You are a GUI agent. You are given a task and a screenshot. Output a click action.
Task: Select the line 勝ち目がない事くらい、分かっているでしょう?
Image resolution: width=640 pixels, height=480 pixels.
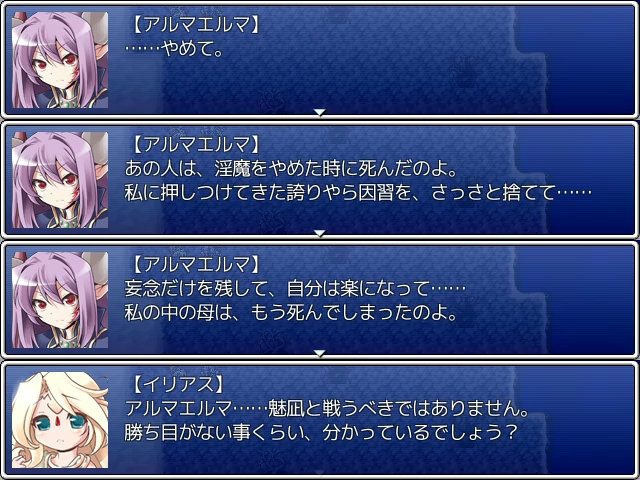322,433
